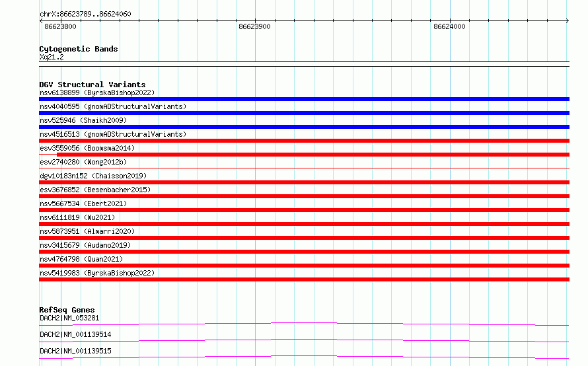Click the red bar under nsv5873951
The width and height of the screenshot is (588, 366).
click(304, 238)
